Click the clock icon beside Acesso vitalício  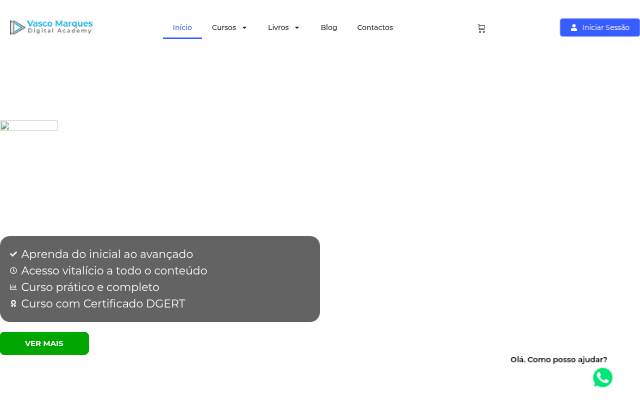tap(13, 271)
